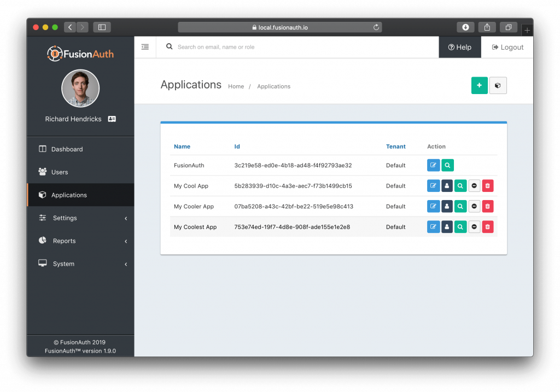Screen dimensions: 560x392
Task: Delete the My Cooler App application
Action: tap(487, 206)
